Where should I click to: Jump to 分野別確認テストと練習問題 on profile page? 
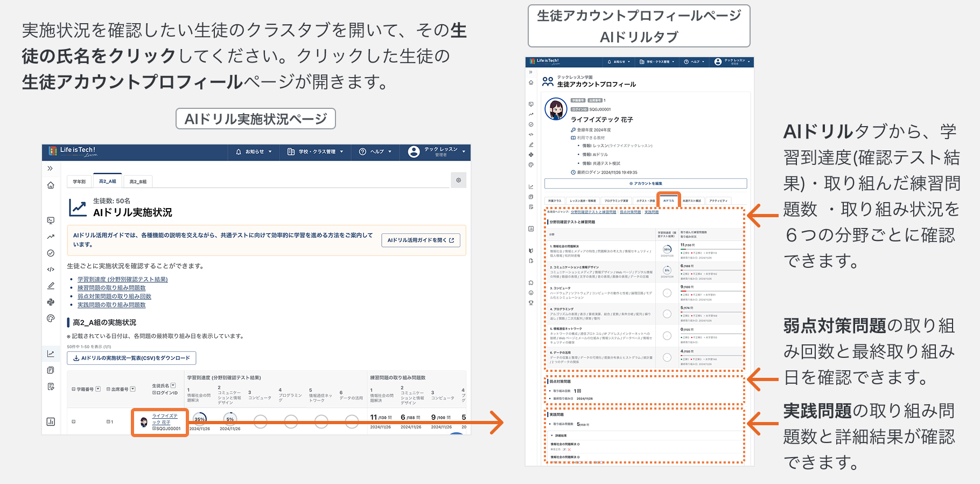point(593,212)
